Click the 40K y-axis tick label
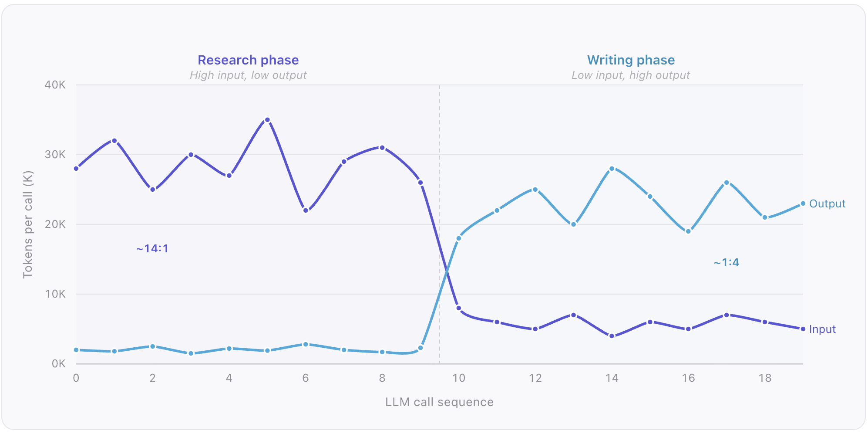This screenshot has width=868, height=434. [x=55, y=85]
